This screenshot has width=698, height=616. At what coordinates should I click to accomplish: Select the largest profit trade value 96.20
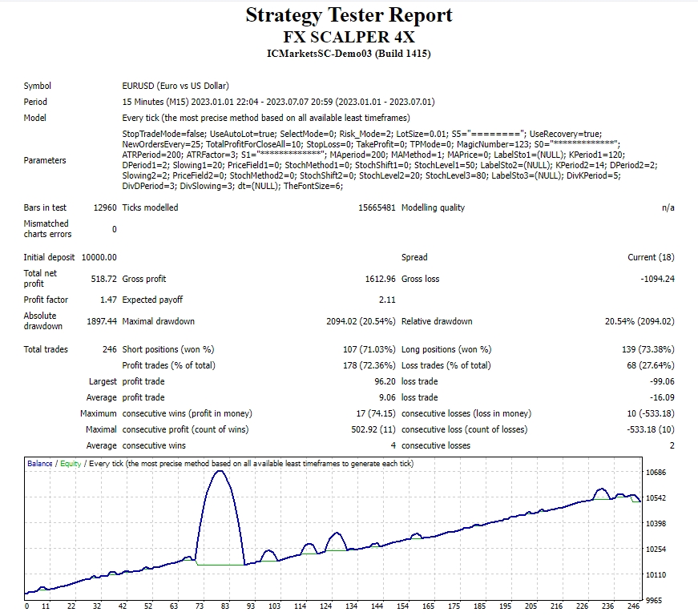pyautogui.click(x=385, y=381)
